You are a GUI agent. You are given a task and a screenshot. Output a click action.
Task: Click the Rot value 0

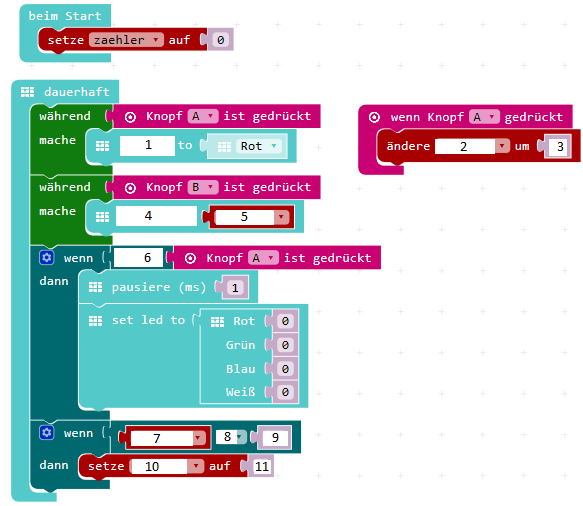285,321
